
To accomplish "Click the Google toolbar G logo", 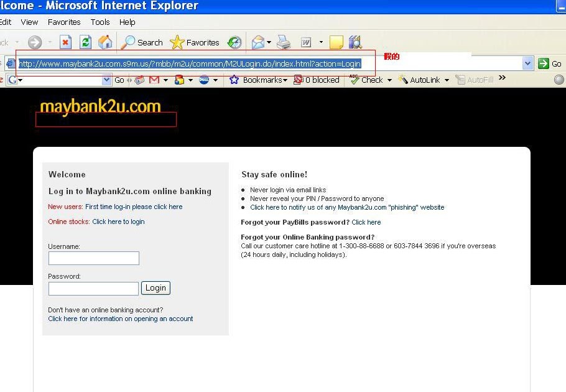I will click(x=12, y=80).
